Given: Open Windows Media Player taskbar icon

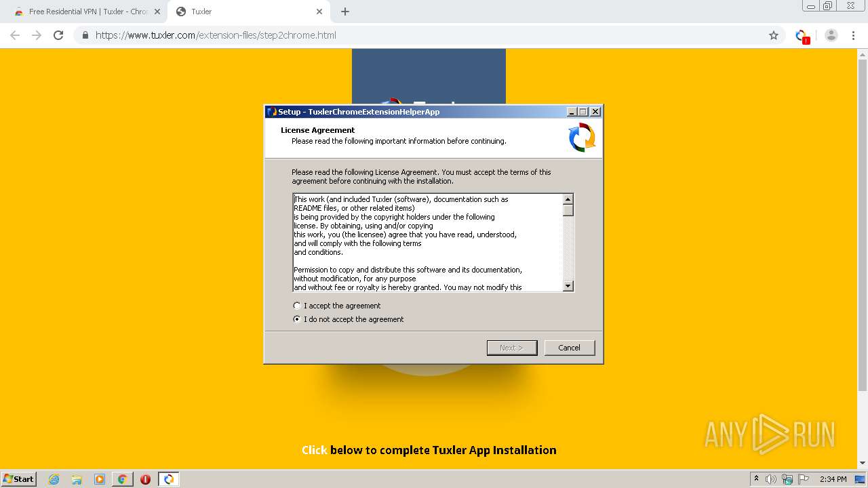Looking at the screenshot, I should [x=100, y=479].
